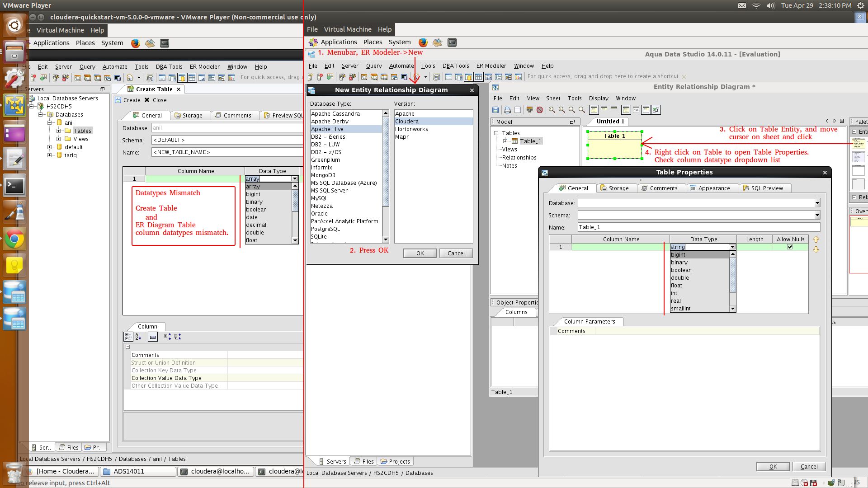Image resolution: width=868 pixels, height=488 pixels.
Task: Zoom in with the plus magnifier icon
Action: (x=561, y=110)
